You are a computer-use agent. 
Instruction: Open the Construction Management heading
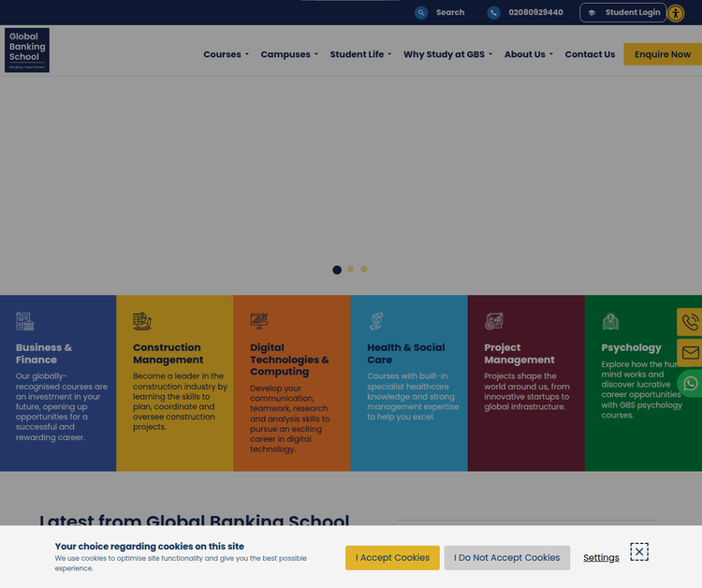point(168,353)
